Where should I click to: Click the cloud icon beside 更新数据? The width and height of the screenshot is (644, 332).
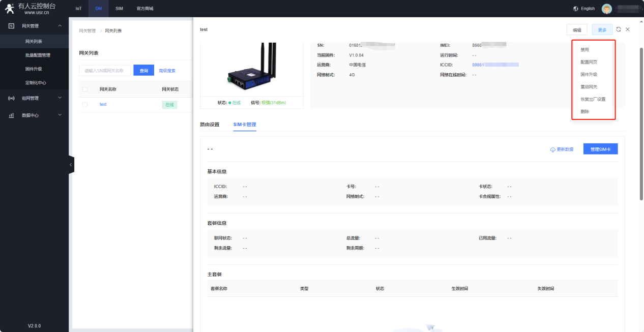coord(552,149)
